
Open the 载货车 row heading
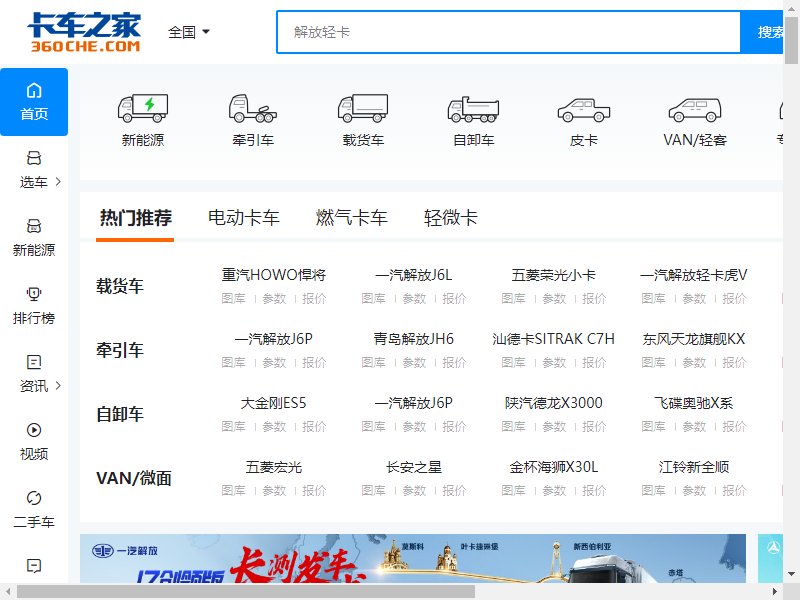point(120,286)
